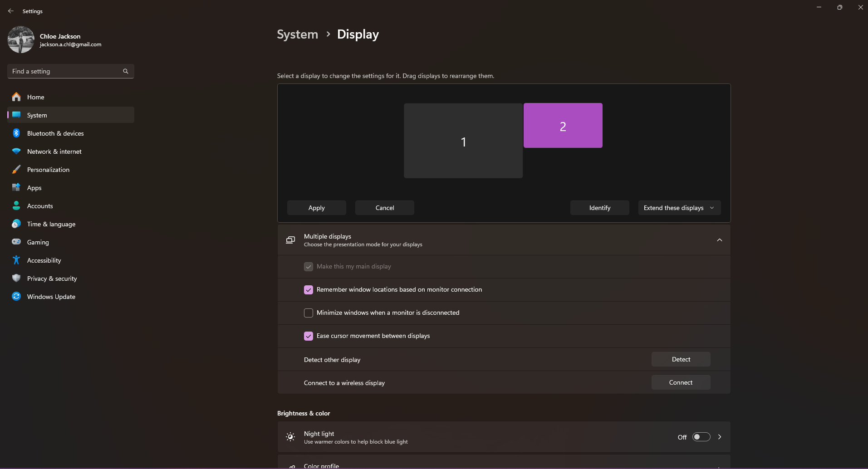Click Connect to a wireless display
Image resolution: width=868 pixels, height=469 pixels.
tap(681, 382)
